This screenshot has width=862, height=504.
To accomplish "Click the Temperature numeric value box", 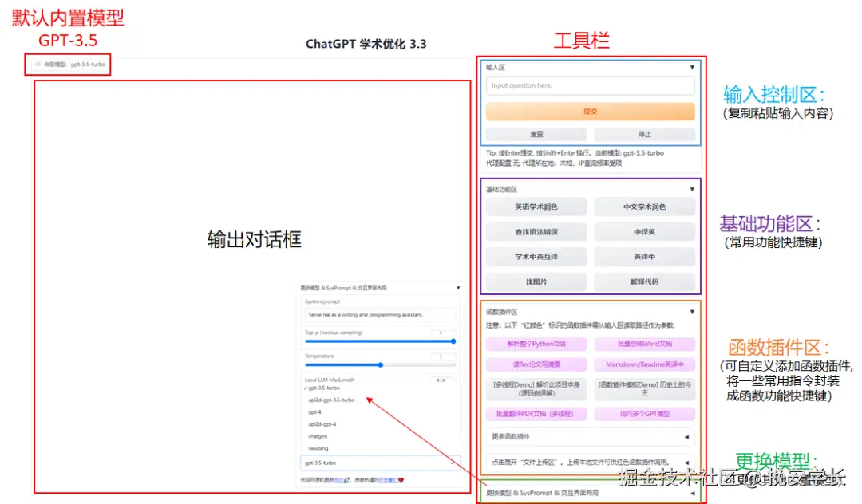I will coord(442,356).
